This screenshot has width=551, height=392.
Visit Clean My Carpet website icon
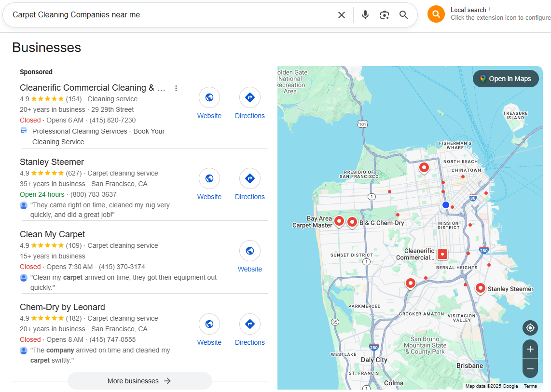point(249,251)
